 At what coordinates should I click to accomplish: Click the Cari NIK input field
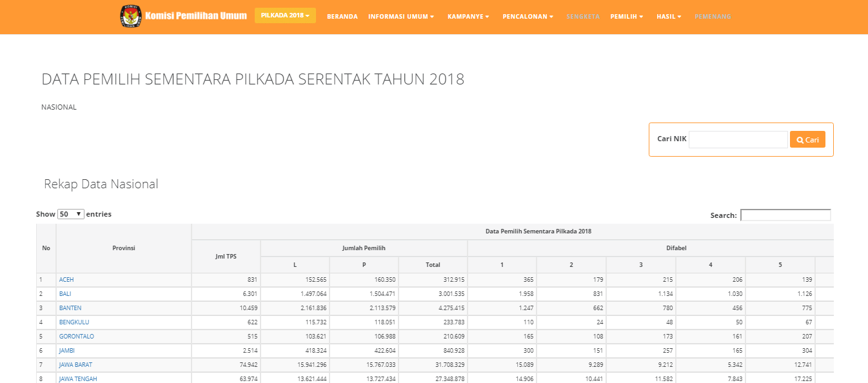click(738, 139)
